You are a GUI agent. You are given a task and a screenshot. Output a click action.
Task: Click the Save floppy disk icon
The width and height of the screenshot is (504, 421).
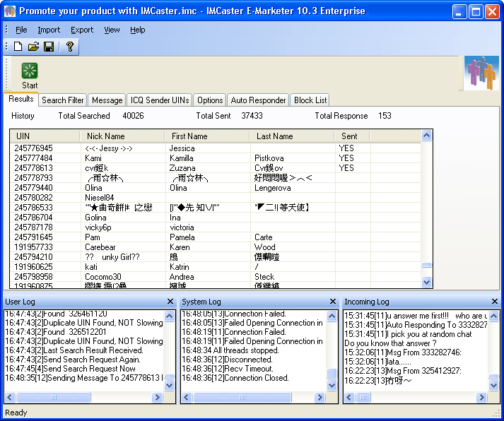[x=49, y=47]
